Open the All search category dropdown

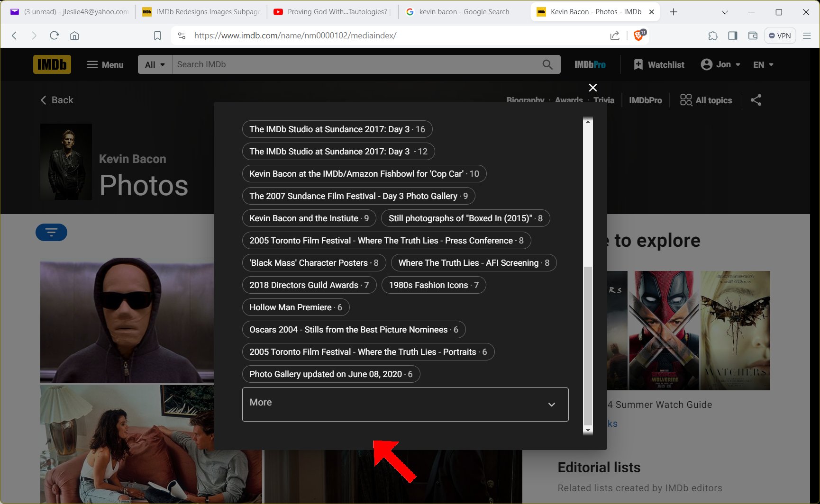click(x=154, y=64)
